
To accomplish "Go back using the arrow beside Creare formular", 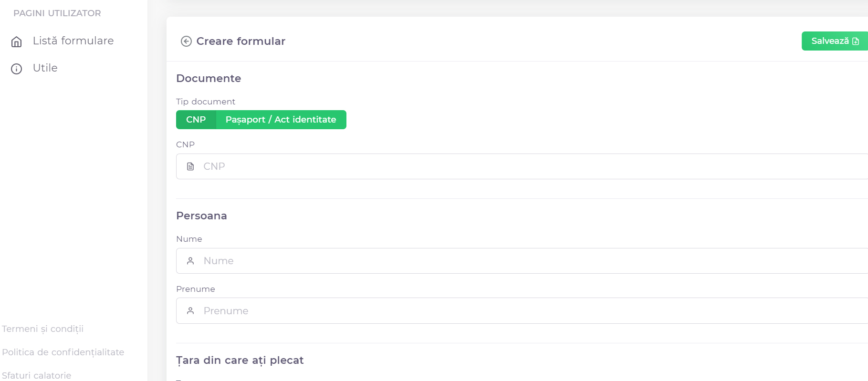I will (186, 41).
